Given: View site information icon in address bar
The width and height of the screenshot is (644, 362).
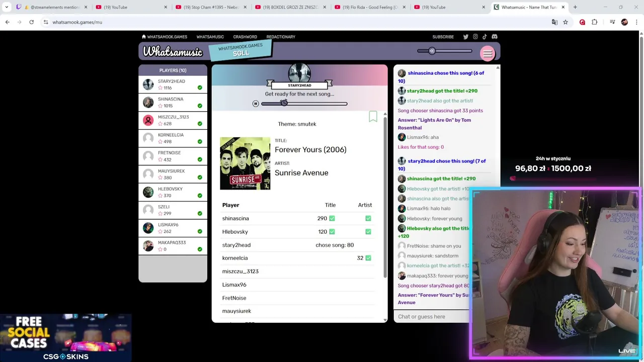Looking at the screenshot, I should pos(46,22).
